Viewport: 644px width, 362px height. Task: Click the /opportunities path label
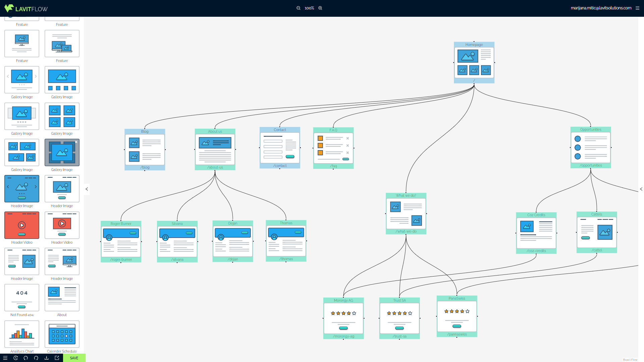[x=591, y=165]
